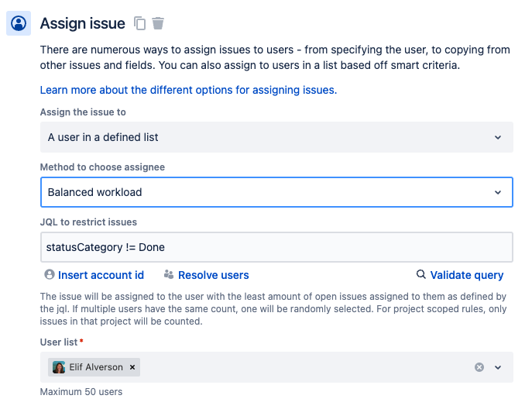Click Validate query
Image resolution: width=532 pixels, height=416 pixels.
(x=460, y=275)
